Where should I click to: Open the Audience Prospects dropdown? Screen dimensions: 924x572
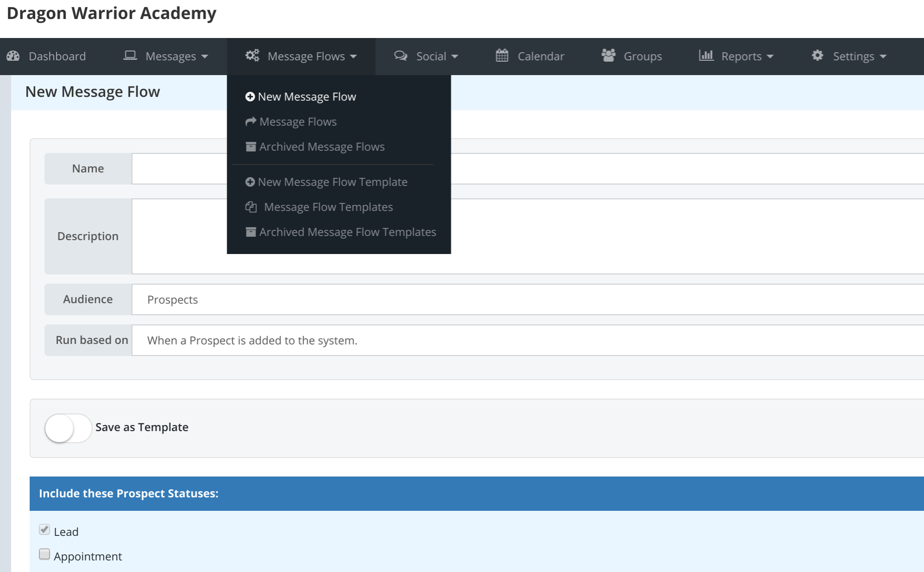(527, 300)
